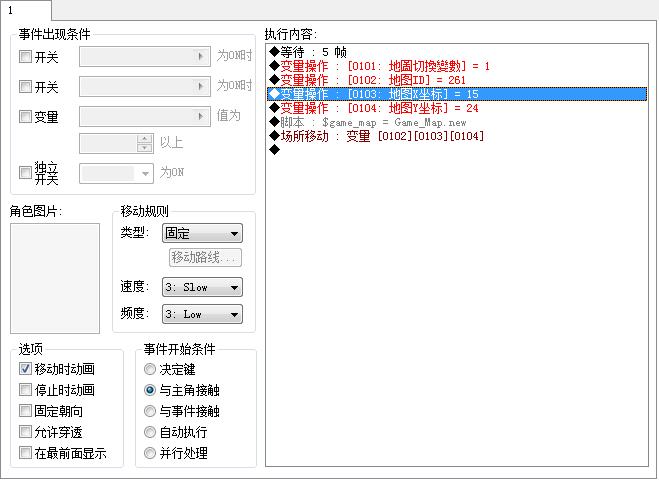Select the 变量操作 [0104: 地图Y坐标] = 24 line

coord(457,108)
